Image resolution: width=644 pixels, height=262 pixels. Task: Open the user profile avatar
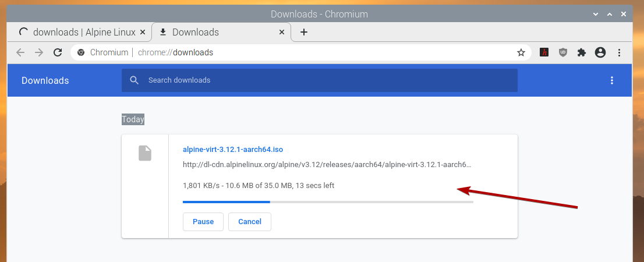point(600,52)
